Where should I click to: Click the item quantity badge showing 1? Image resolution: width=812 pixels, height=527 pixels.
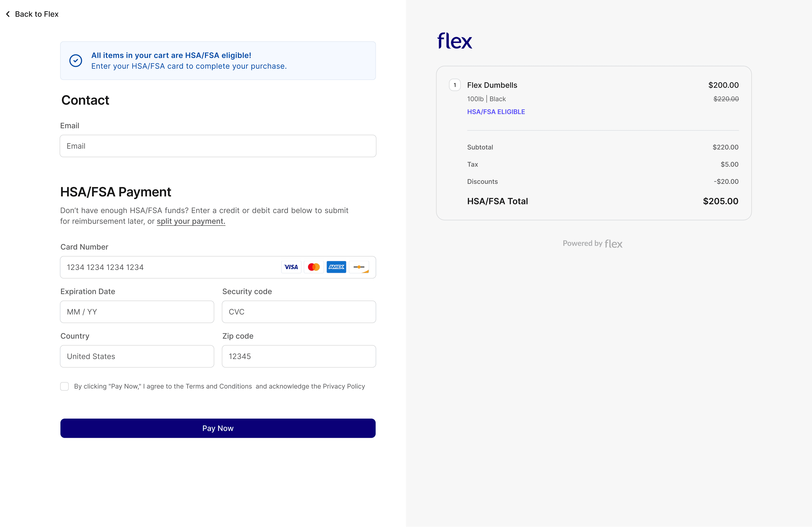(x=455, y=85)
